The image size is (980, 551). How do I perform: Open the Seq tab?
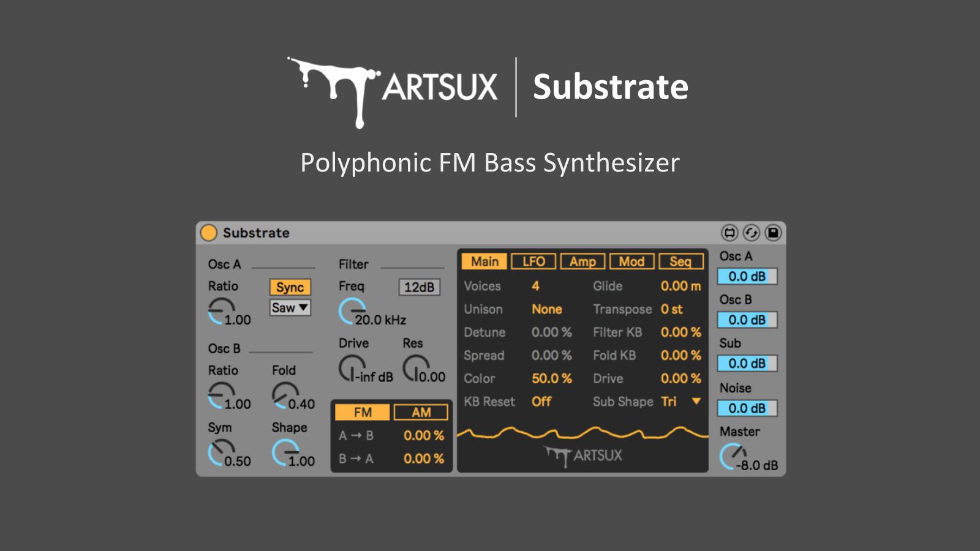(680, 261)
